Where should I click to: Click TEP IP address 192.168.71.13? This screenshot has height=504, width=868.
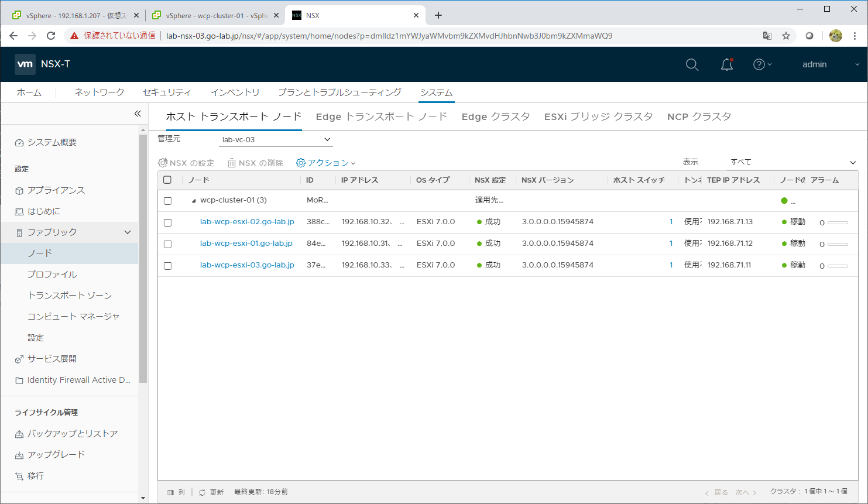click(730, 222)
